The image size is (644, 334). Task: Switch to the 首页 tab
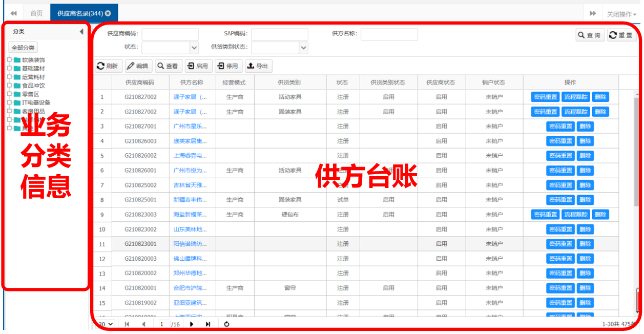pos(36,13)
